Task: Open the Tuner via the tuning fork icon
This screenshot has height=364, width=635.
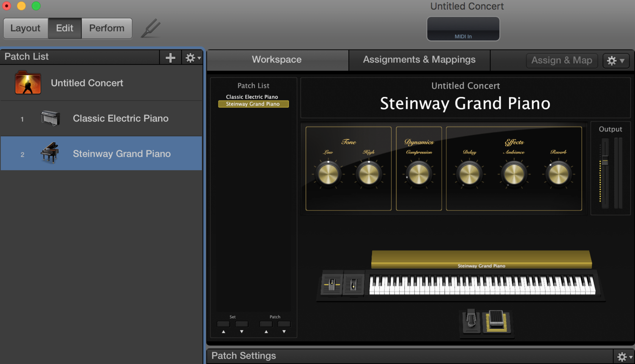Action: 151,28
